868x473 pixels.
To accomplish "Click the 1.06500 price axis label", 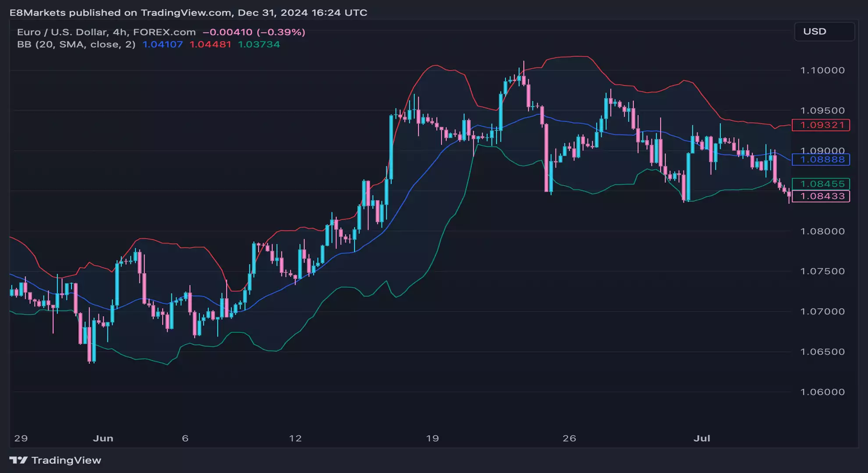I will [x=822, y=352].
